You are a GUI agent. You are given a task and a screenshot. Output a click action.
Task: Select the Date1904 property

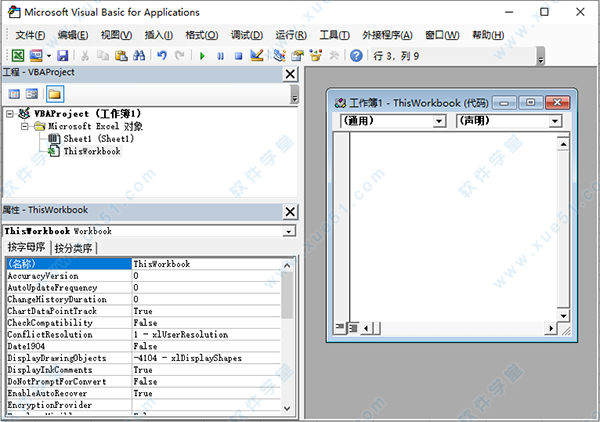pyautogui.click(x=143, y=346)
